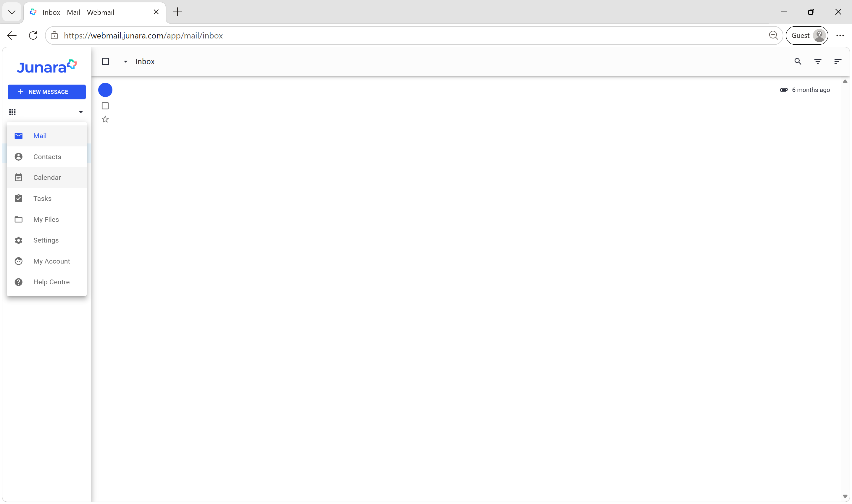This screenshot has height=504, width=852.
Task: Open Contacts from the app menu
Action: (x=46, y=156)
